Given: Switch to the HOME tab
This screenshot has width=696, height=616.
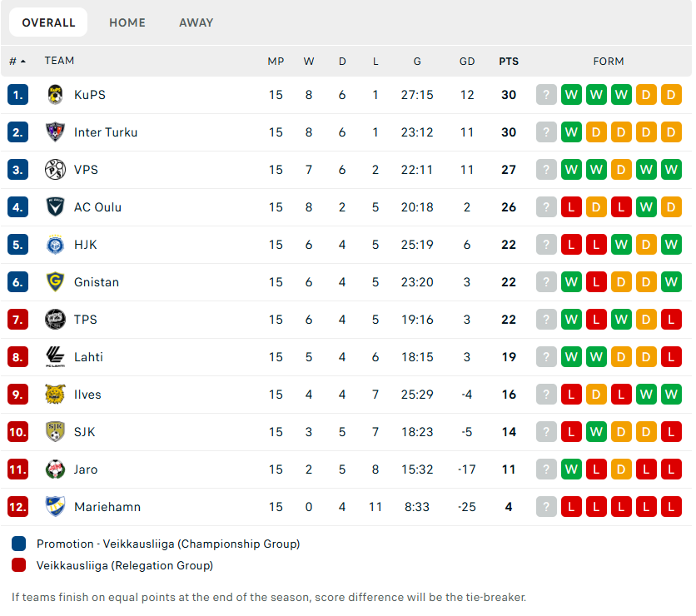Looking at the screenshot, I should (127, 22).
